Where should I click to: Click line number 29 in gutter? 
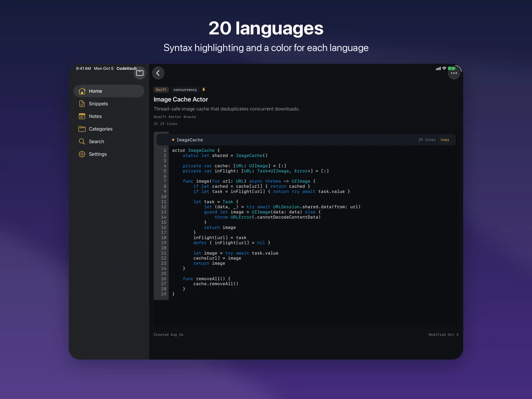click(164, 294)
